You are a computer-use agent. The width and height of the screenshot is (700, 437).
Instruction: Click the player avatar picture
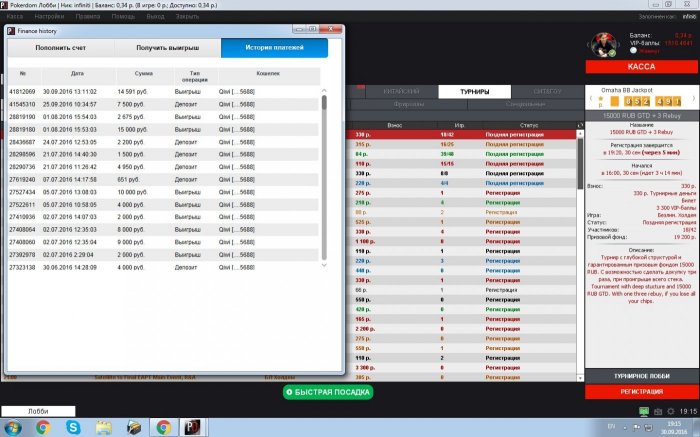(603, 45)
